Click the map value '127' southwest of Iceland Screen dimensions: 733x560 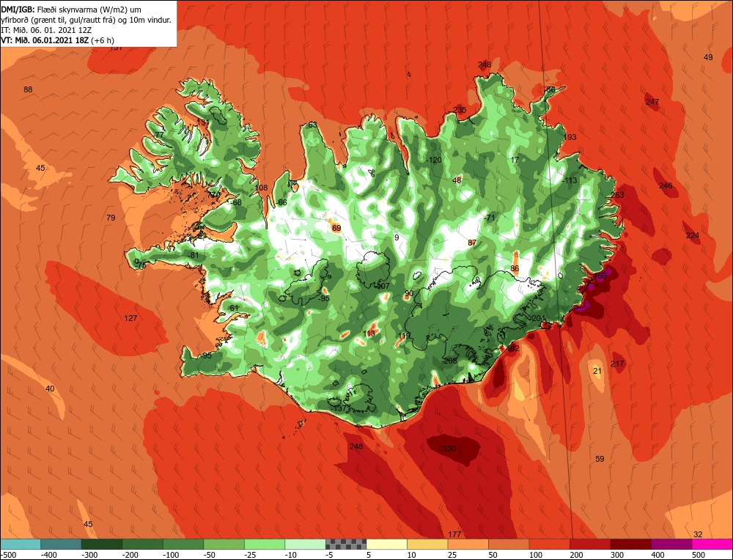[130, 318]
